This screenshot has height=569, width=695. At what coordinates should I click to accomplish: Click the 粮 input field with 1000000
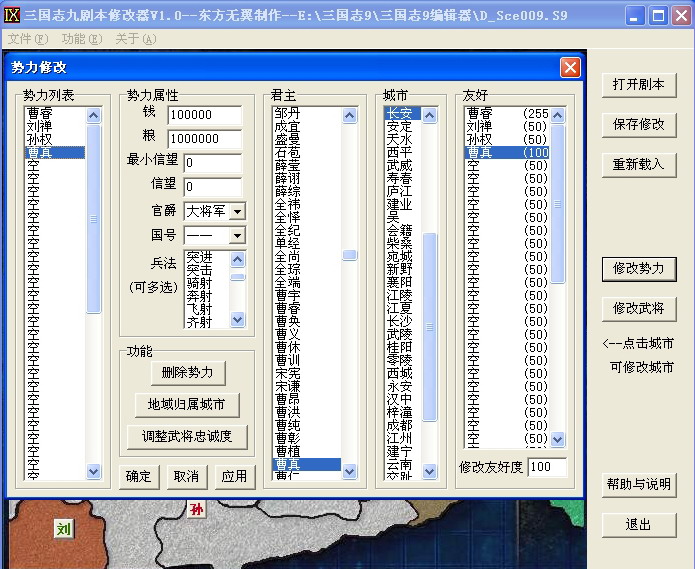205,139
